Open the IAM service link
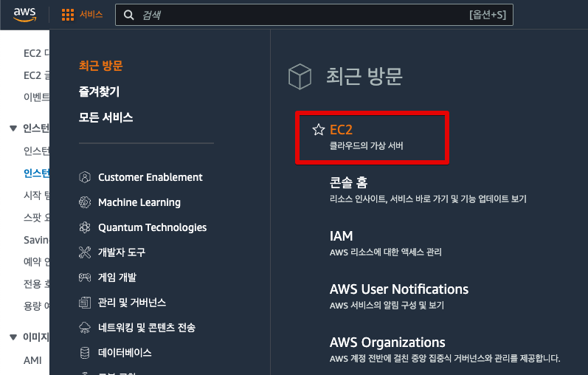 [342, 236]
